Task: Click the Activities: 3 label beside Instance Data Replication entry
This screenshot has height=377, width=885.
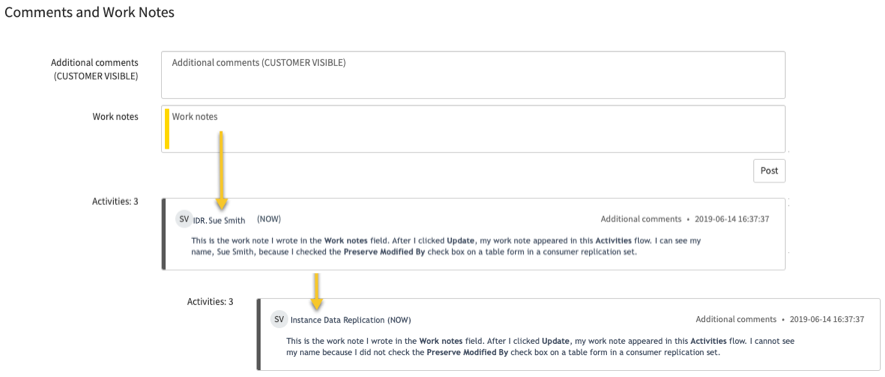Action: click(210, 302)
